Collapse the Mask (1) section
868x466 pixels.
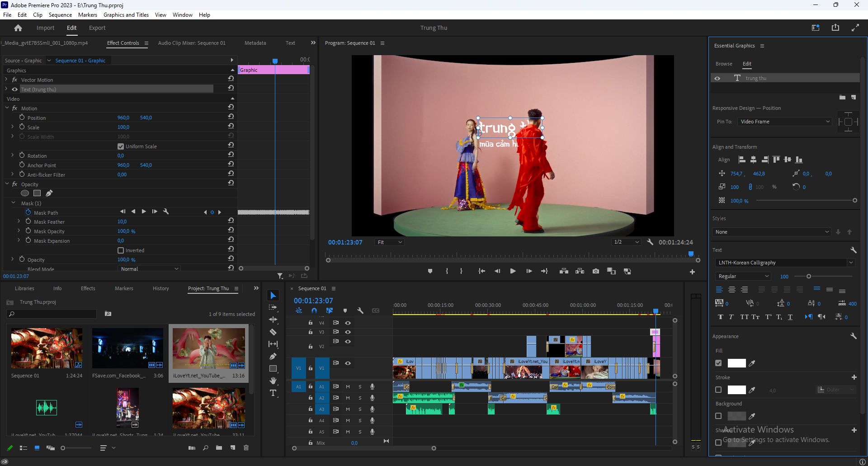click(x=13, y=203)
